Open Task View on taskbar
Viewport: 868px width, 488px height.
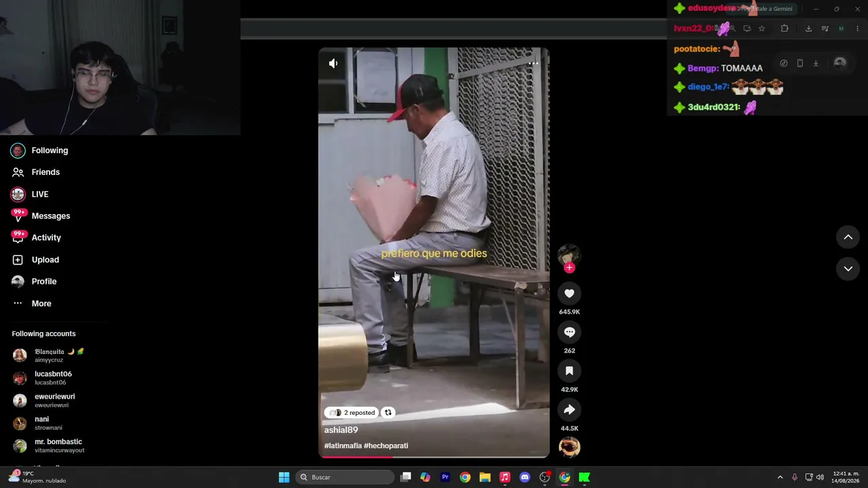point(406,477)
